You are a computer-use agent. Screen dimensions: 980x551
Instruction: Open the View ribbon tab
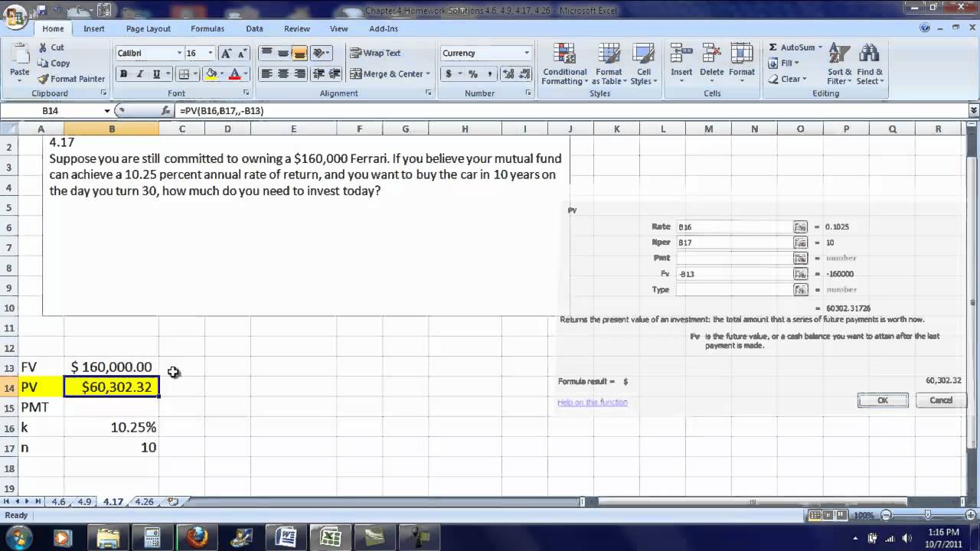(338, 28)
